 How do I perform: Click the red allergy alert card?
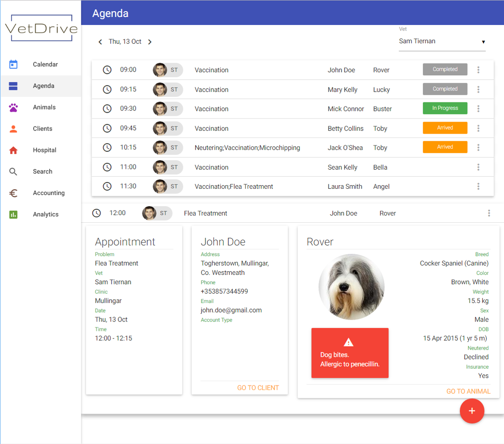coord(350,353)
